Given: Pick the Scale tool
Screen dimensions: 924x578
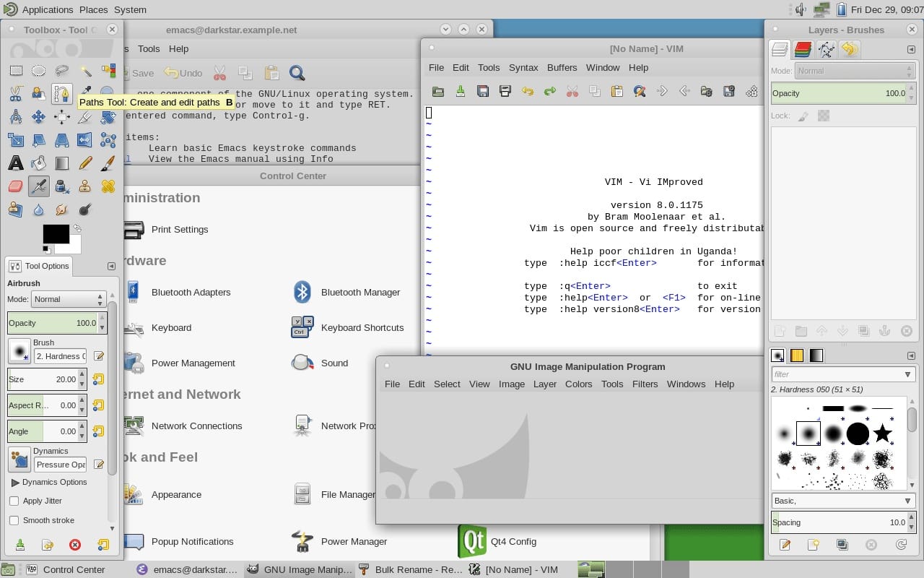Looking at the screenshot, I should (x=16, y=140).
